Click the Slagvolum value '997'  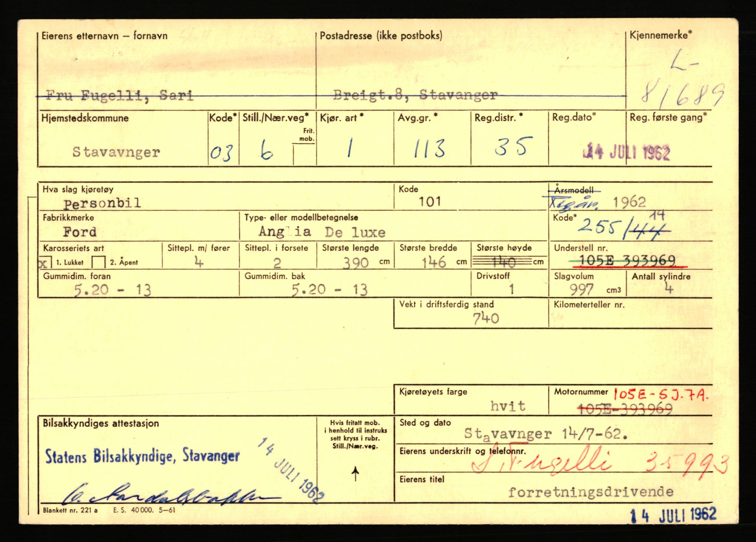coord(582,290)
